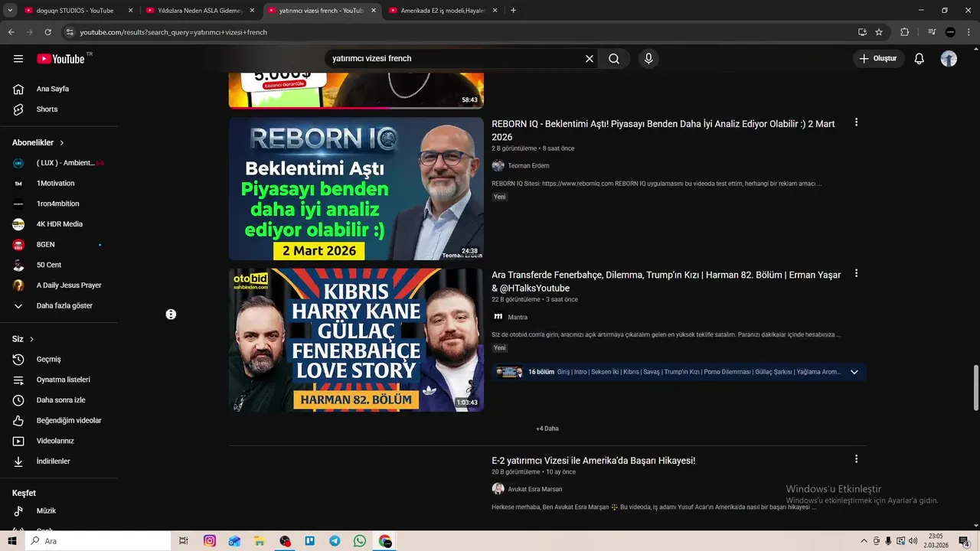The width and height of the screenshot is (980, 551).
Task: Open Teoman Erdem channel link
Action: pyautogui.click(x=528, y=166)
